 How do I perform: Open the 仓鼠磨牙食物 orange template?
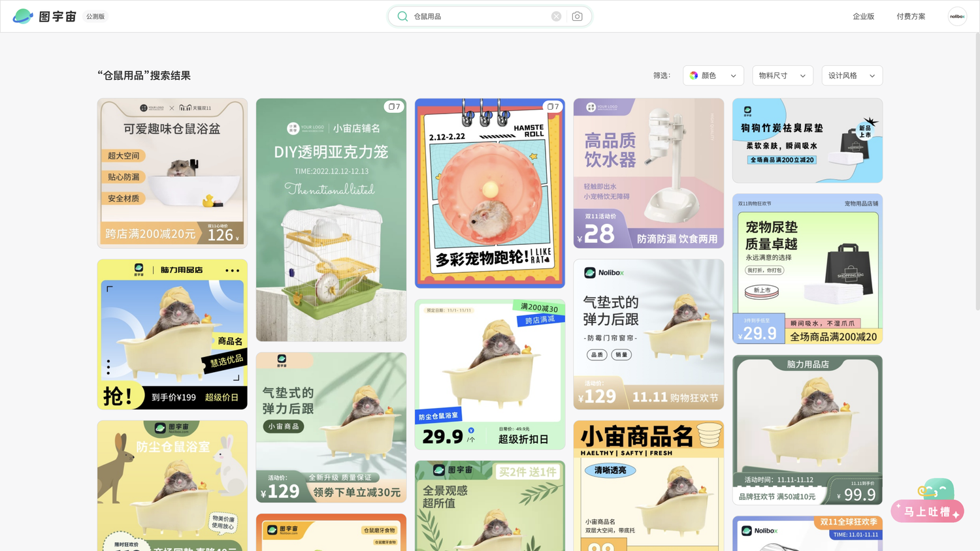click(331, 532)
